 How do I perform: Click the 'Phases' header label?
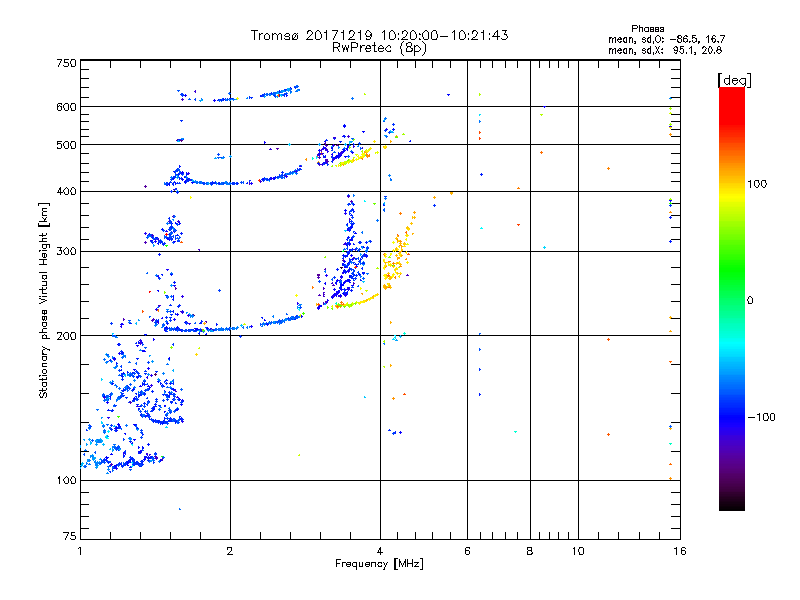tap(647, 29)
